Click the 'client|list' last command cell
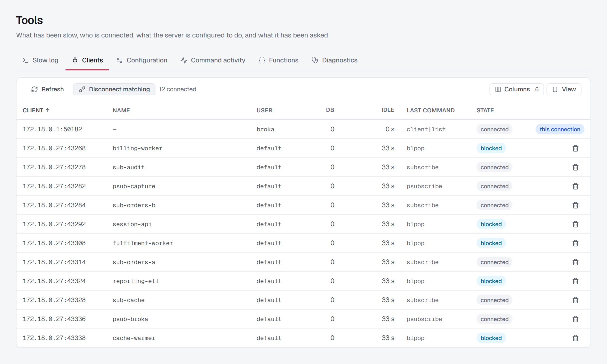The image size is (607, 364). pyautogui.click(x=426, y=129)
